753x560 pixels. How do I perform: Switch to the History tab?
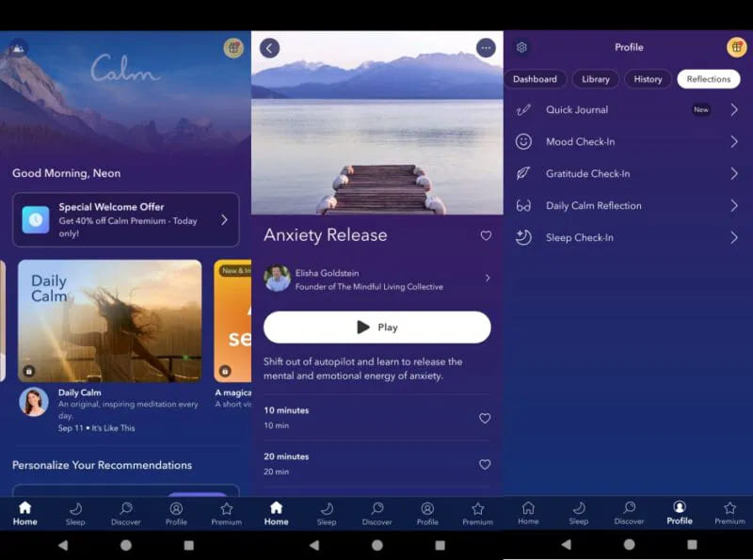(x=648, y=79)
